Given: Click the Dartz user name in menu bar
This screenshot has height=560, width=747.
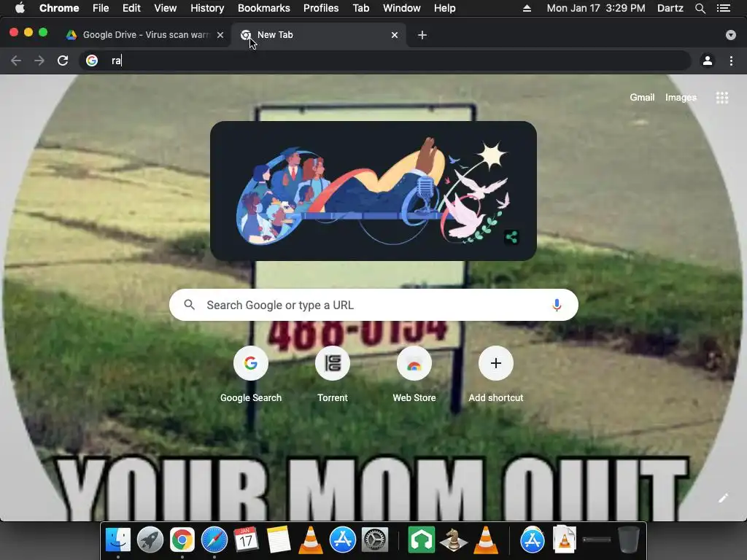Looking at the screenshot, I should (x=670, y=8).
